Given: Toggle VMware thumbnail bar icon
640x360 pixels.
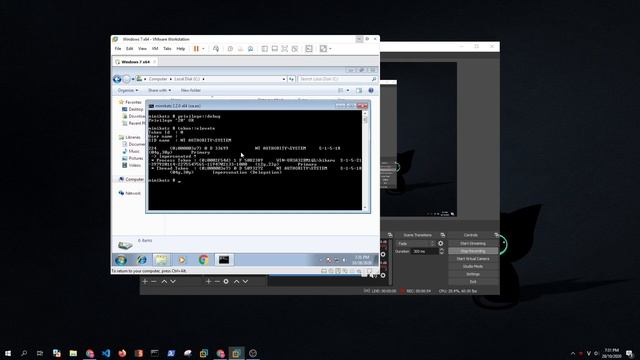Looking at the screenshot, I should [275, 49].
